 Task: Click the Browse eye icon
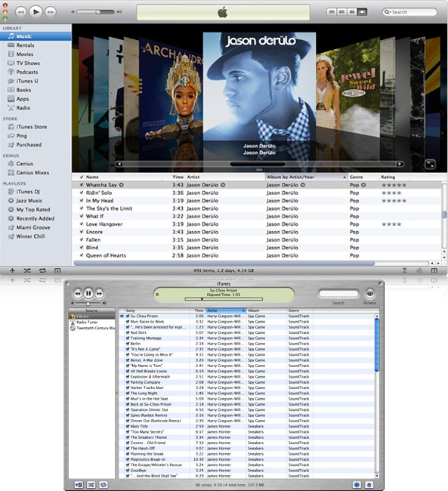[x=370, y=294]
